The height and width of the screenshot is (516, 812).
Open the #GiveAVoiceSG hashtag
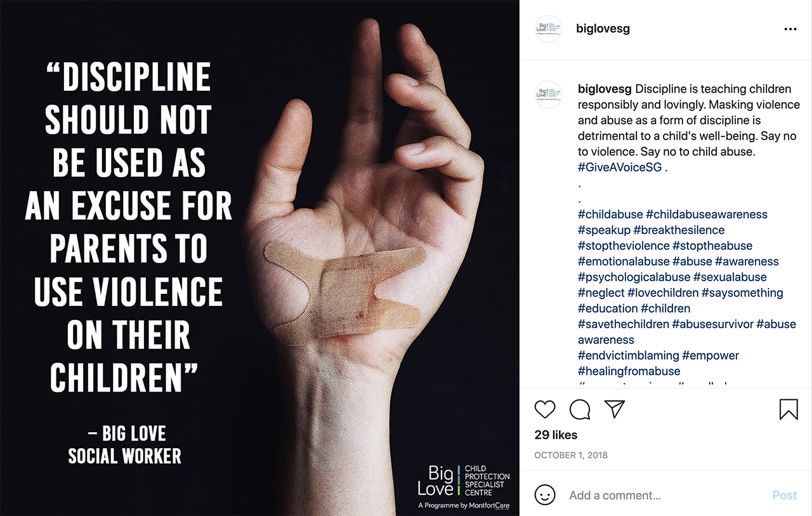click(620, 168)
